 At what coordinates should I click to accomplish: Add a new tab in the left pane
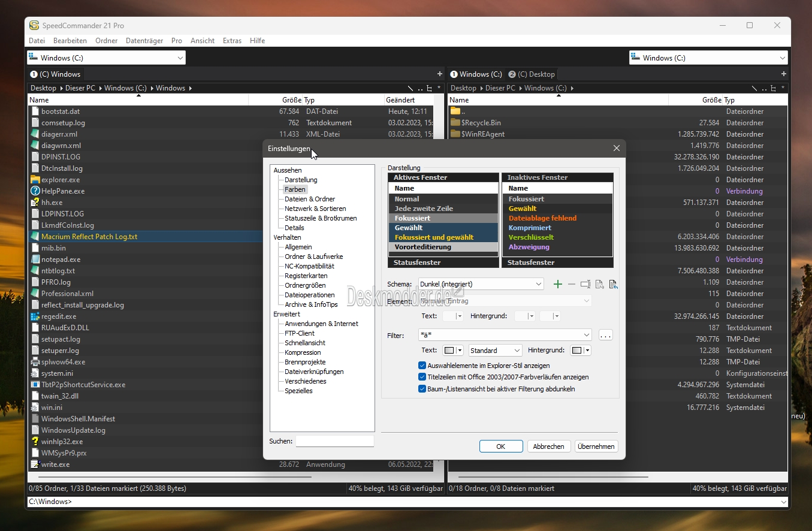tap(440, 74)
